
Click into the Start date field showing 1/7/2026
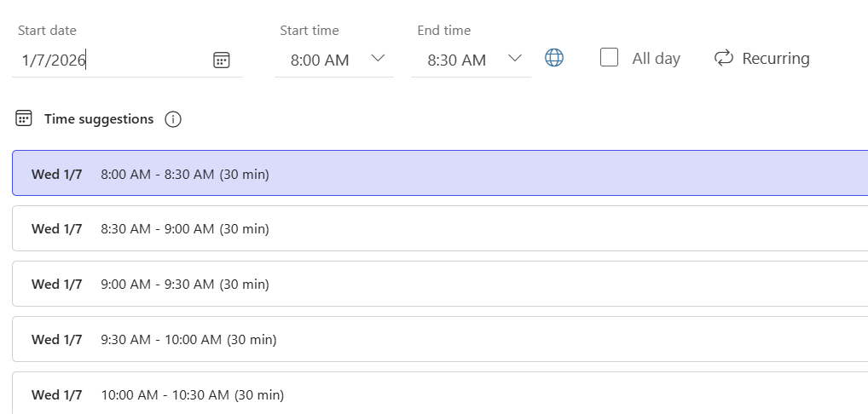tap(111, 60)
